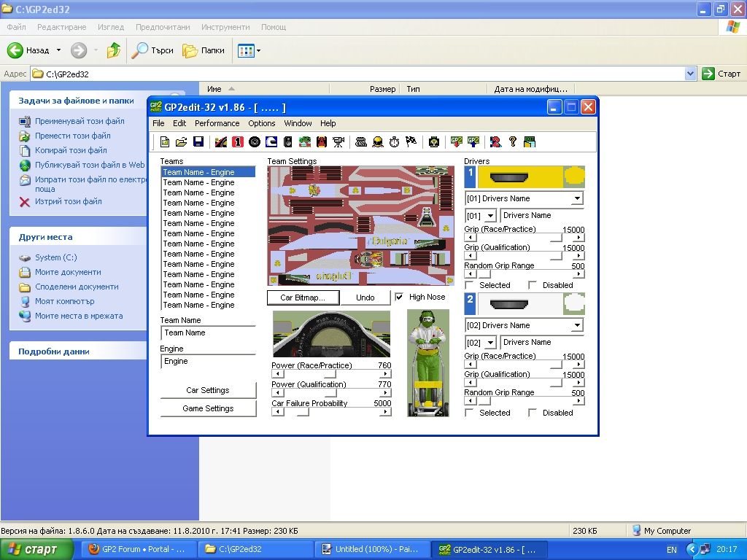The width and height of the screenshot is (747, 560).
Task: Click the floppy disk Save icon
Action: coord(198,141)
